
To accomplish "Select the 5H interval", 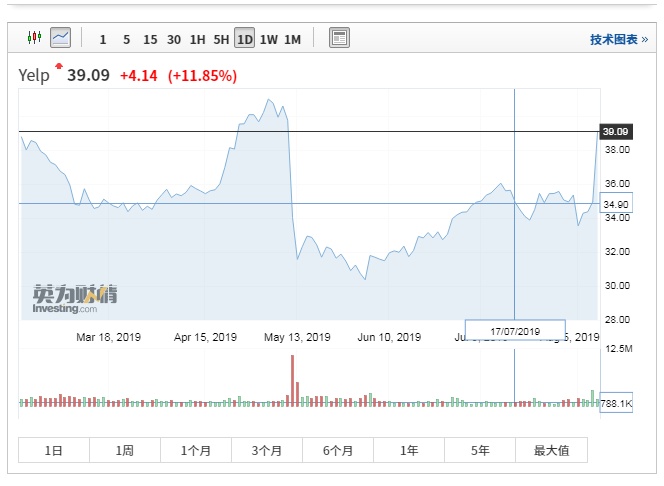I will (221, 39).
